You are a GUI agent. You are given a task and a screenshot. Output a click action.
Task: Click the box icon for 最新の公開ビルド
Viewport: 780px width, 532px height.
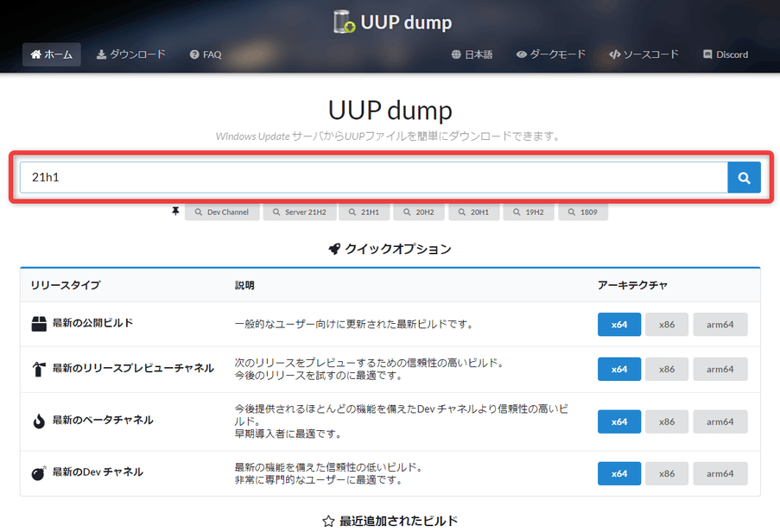pyautogui.click(x=39, y=324)
